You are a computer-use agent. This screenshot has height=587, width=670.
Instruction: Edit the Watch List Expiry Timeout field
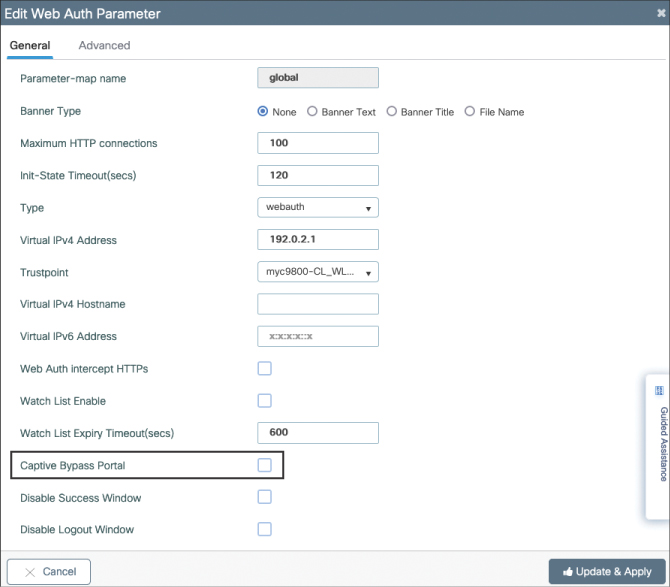point(318,433)
